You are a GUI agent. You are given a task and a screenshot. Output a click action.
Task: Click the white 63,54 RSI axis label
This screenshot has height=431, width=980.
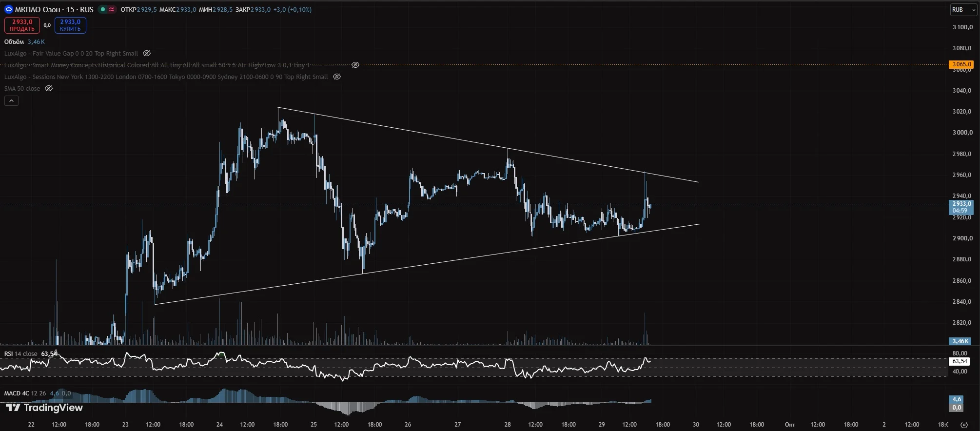(960, 361)
